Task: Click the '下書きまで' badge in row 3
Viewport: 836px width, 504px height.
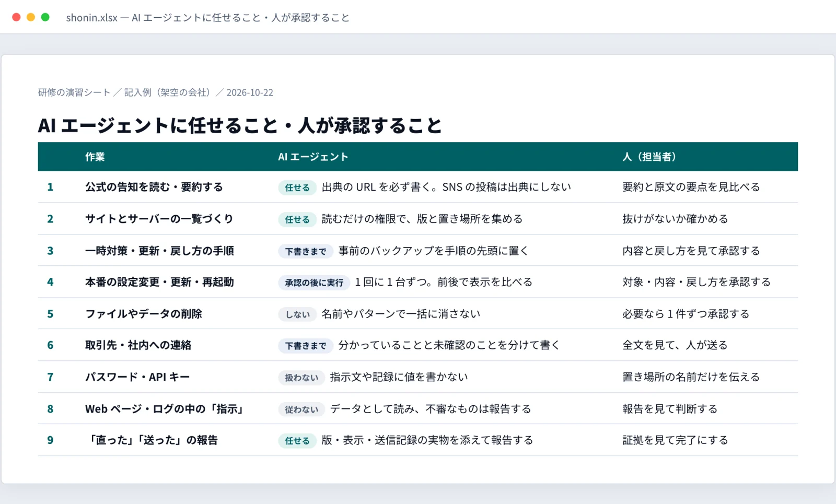Action: 306,251
